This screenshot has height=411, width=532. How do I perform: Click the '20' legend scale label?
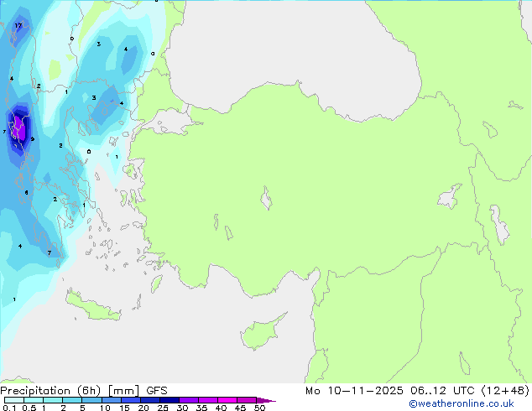(143, 408)
